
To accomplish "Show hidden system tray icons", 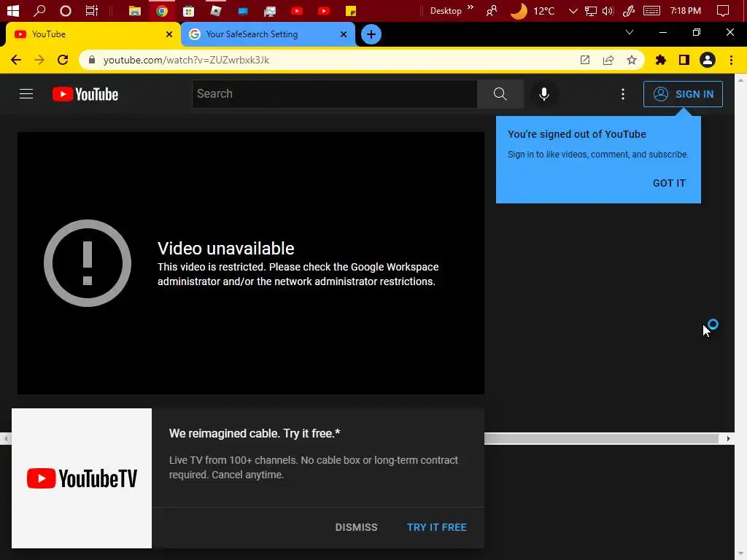I will [573, 11].
